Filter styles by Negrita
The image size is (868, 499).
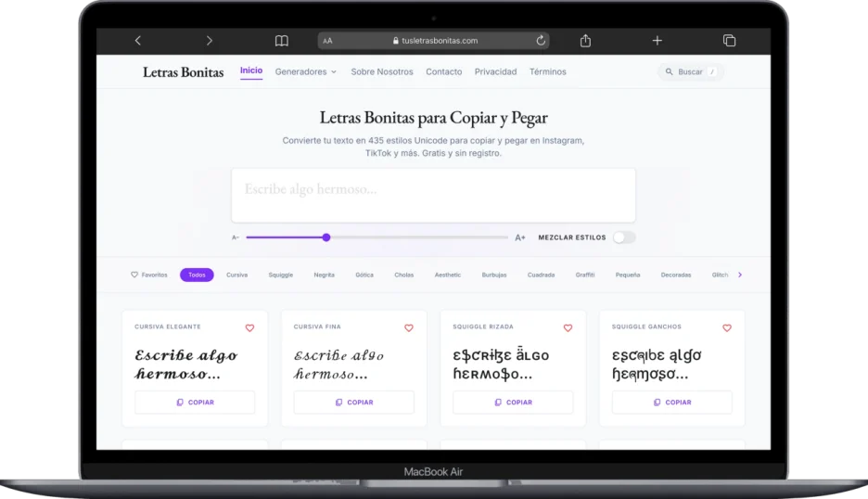(x=325, y=275)
